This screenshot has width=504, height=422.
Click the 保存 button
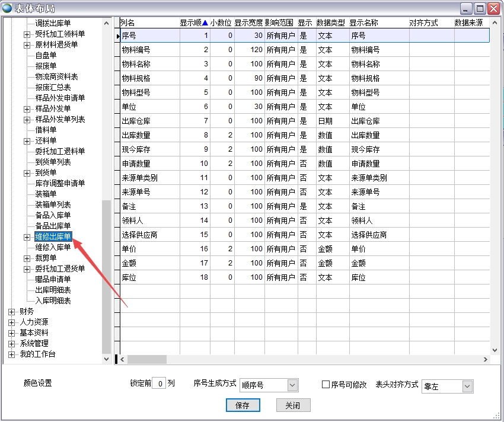(242, 405)
